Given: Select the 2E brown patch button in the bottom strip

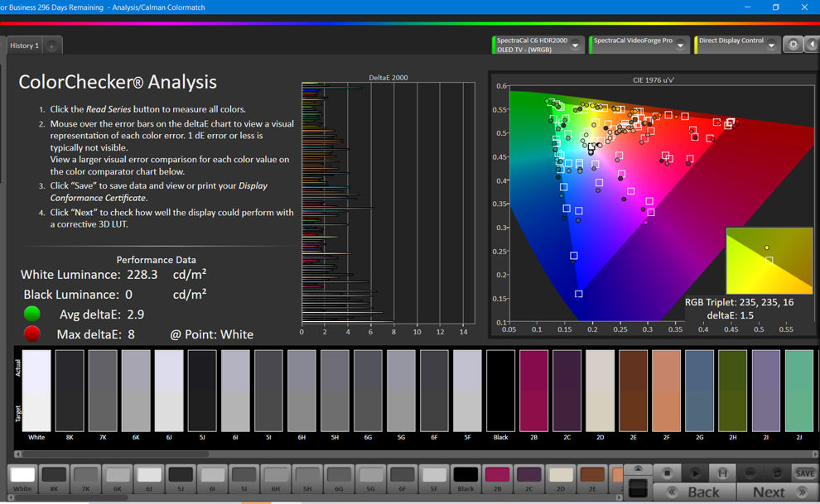Looking at the screenshot, I should [592, 479].
